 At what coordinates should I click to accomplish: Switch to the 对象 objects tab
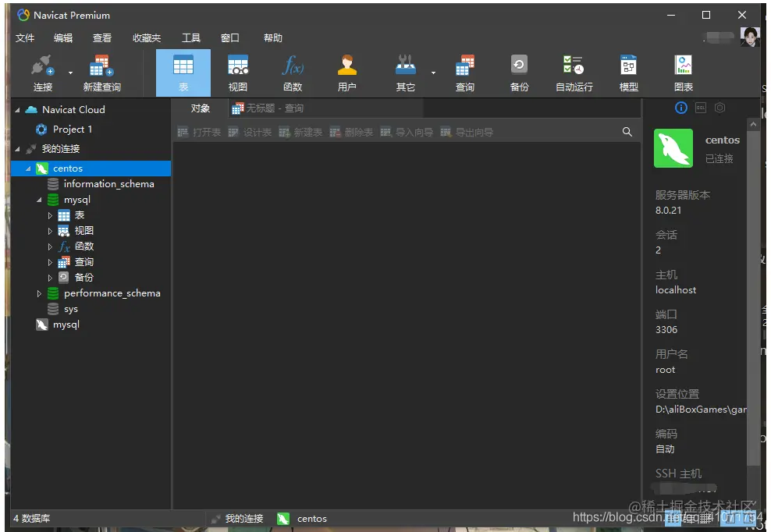[x=200, y=108]
